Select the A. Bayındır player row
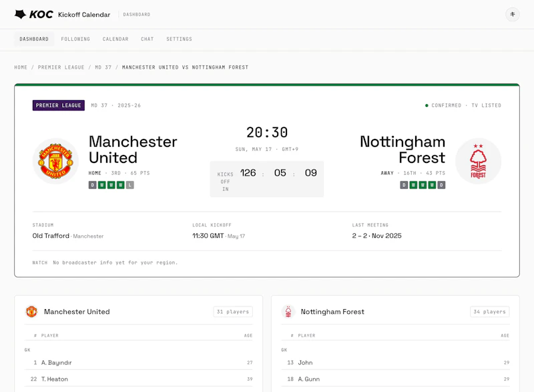 click(x=139, y=363)
